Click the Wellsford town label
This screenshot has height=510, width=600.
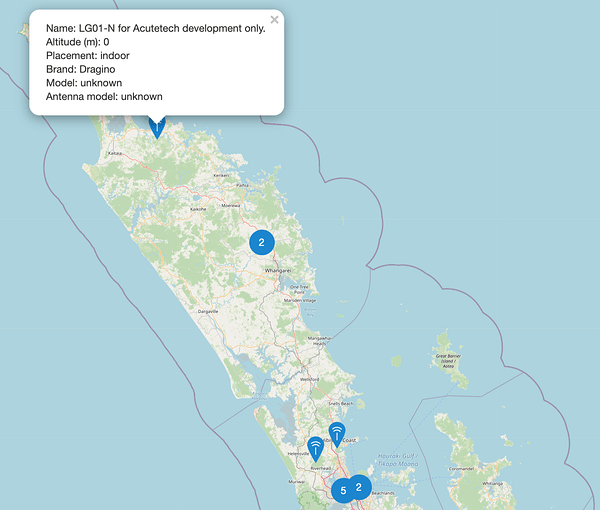(310, 379)
